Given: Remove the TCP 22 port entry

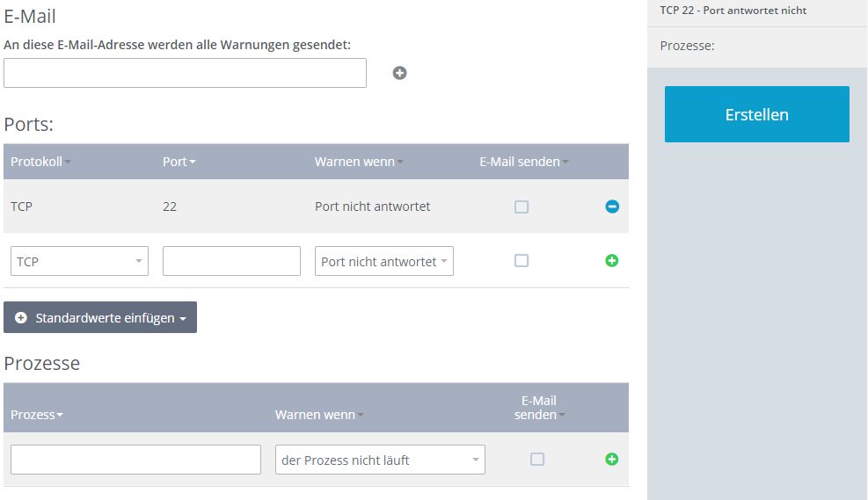Looking at the screenshot, I should (x=612, y=207).
